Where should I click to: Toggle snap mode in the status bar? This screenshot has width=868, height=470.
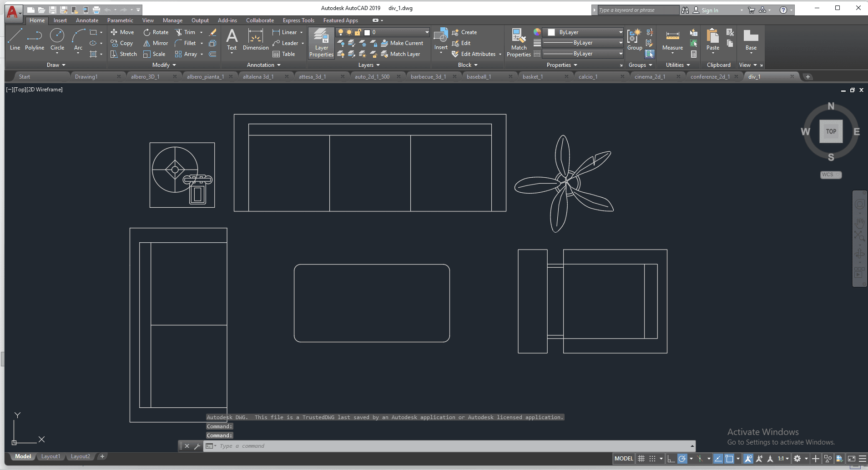(652, 458)
